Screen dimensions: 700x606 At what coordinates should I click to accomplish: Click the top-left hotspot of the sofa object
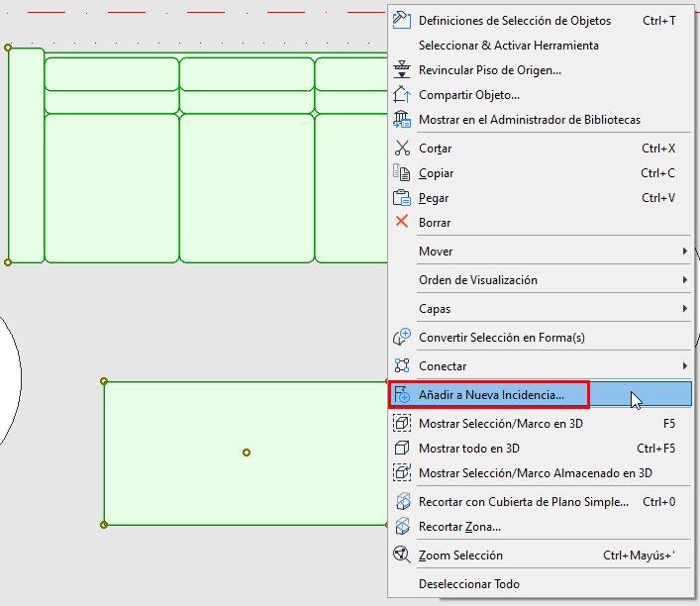point(8,48)
